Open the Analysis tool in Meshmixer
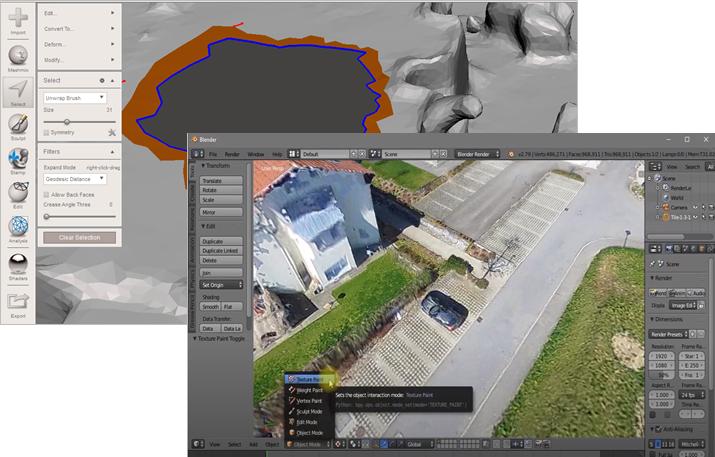715x457 pixels. 18,229
